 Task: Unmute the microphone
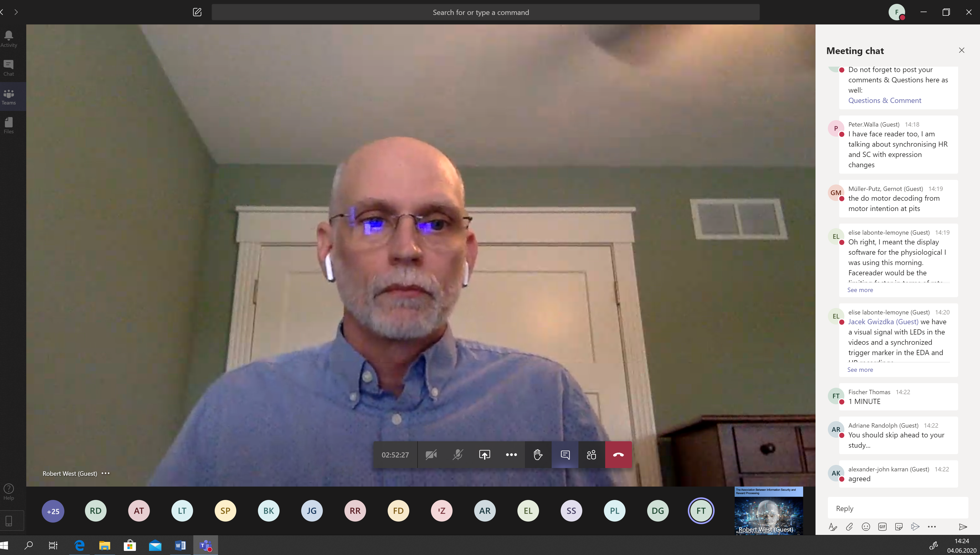click(458, 454)
